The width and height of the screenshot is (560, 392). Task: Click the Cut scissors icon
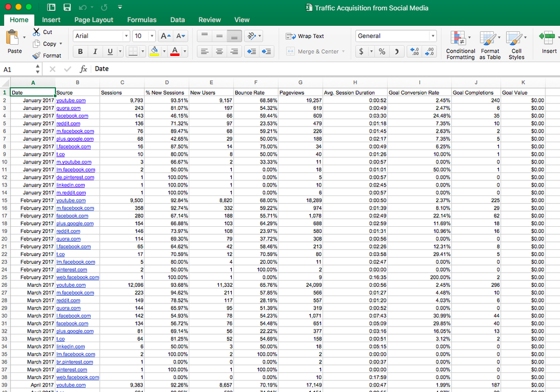pos(36,32)
